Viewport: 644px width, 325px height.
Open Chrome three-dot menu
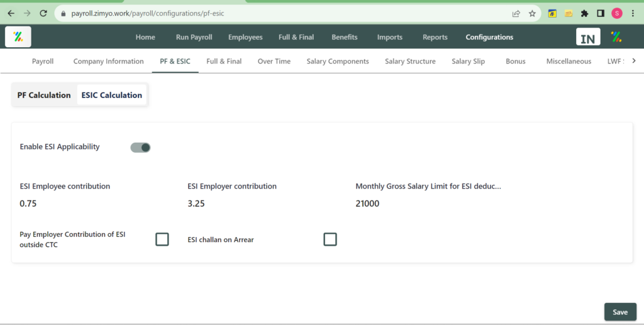click(633, 14)
